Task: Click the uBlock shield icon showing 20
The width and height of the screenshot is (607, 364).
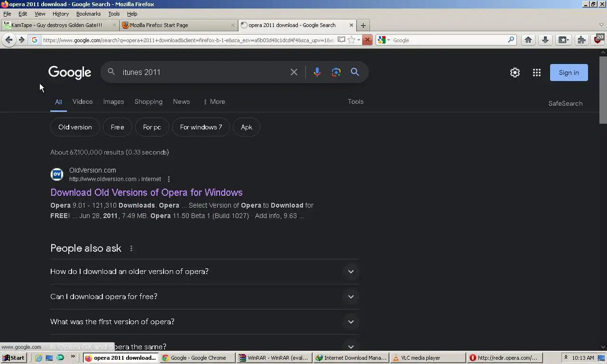Action: (598, 39)
